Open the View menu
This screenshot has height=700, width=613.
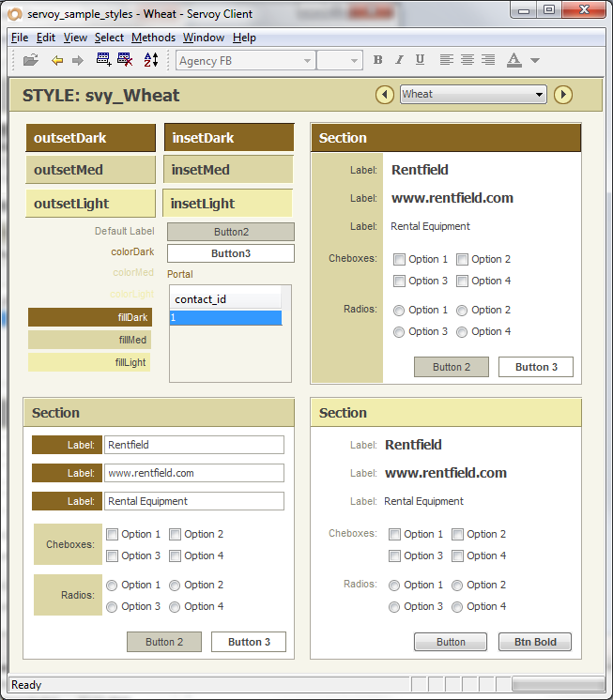[75, 38]
